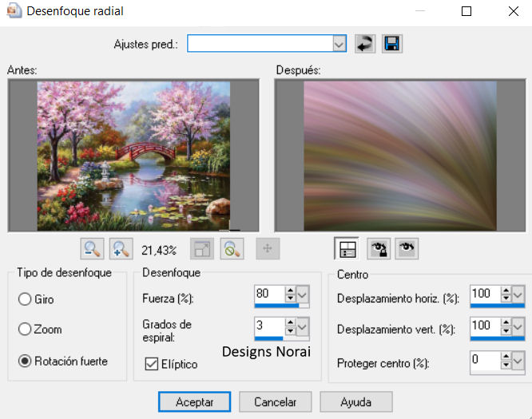Open the Proteger centro dropdown arrow

518,361
